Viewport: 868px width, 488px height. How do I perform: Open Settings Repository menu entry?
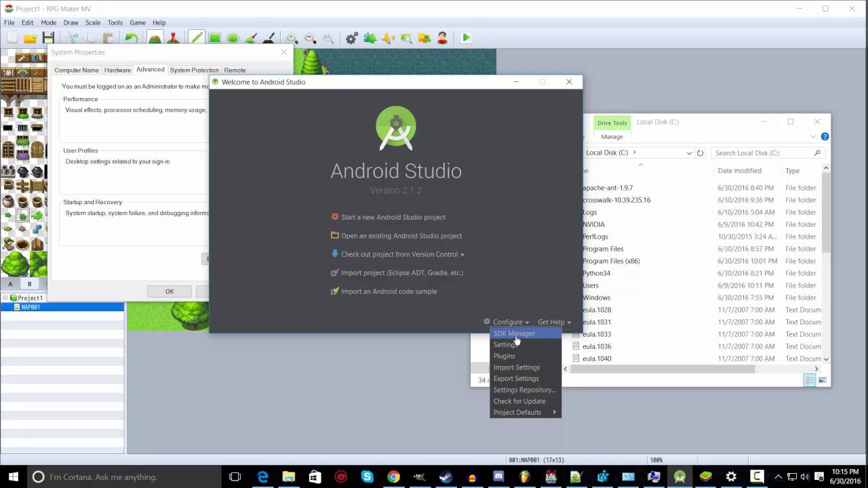(x=526, y=390)
